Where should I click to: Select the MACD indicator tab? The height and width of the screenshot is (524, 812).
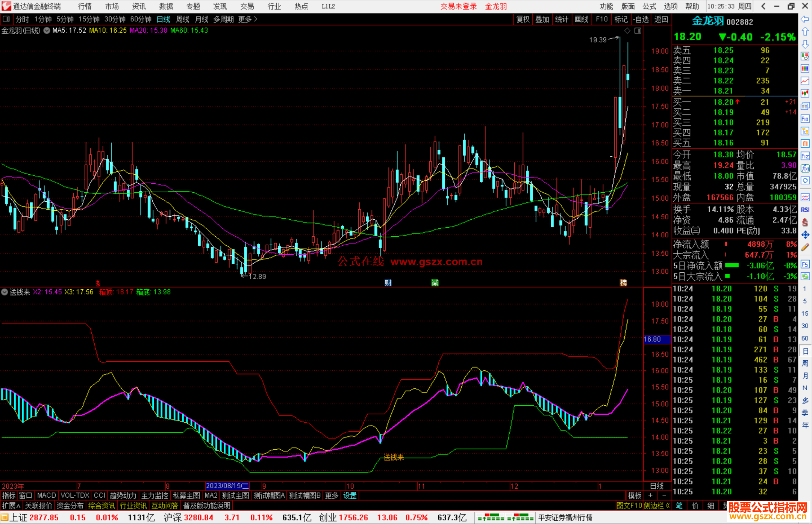click(46, 495)
